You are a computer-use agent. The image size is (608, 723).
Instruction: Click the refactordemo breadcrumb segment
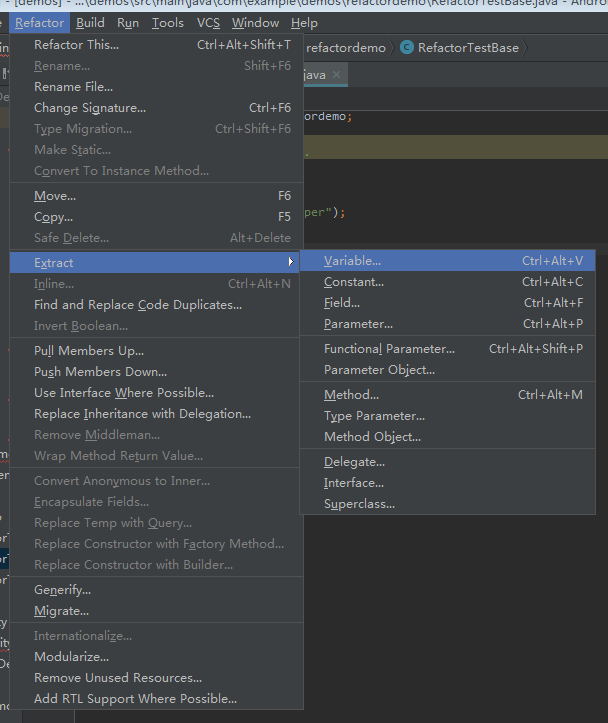point(345,48)
